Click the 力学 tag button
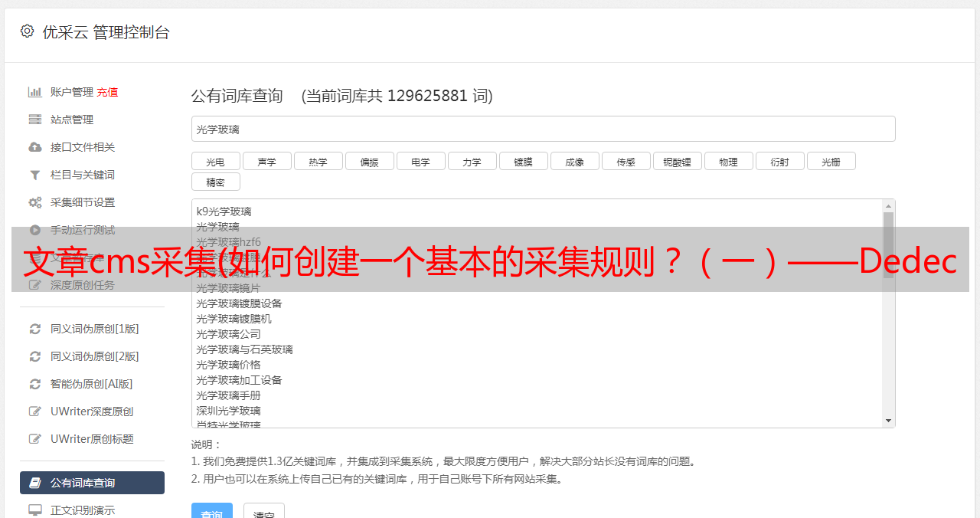This screenshot has height=518, width=980. pos(472,161)
